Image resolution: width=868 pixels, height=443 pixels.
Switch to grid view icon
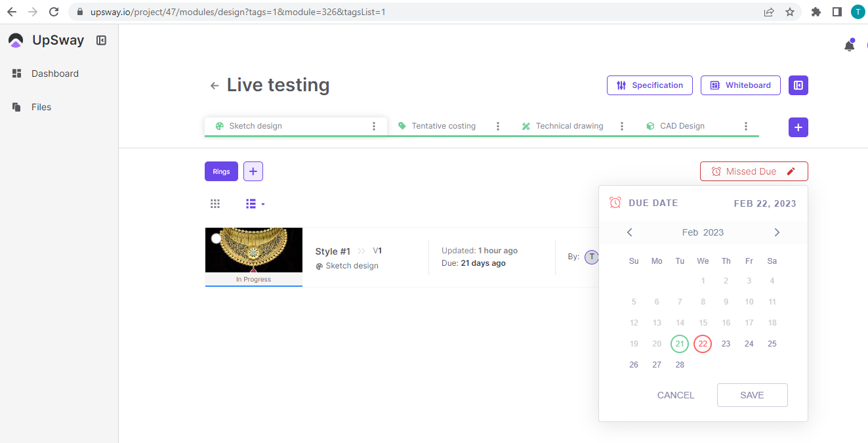click(215, 204)
